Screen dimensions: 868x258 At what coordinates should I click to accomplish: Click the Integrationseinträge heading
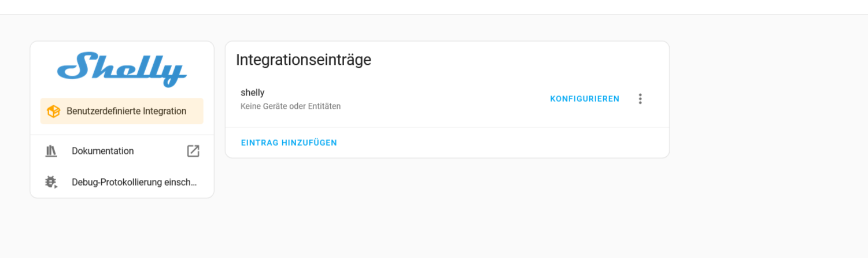[x=304, y=60]
